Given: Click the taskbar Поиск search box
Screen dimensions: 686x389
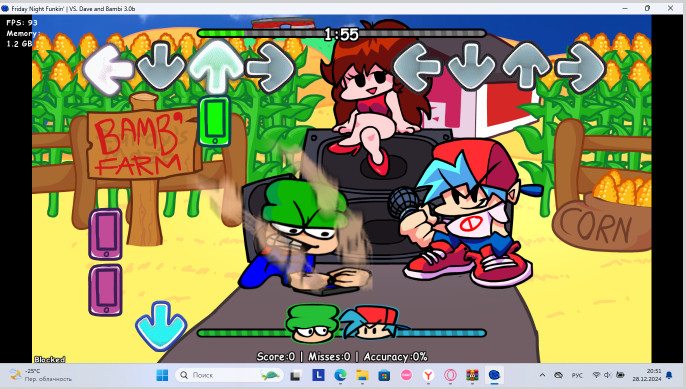Looking at the screenshot, I should pos(229,375).
